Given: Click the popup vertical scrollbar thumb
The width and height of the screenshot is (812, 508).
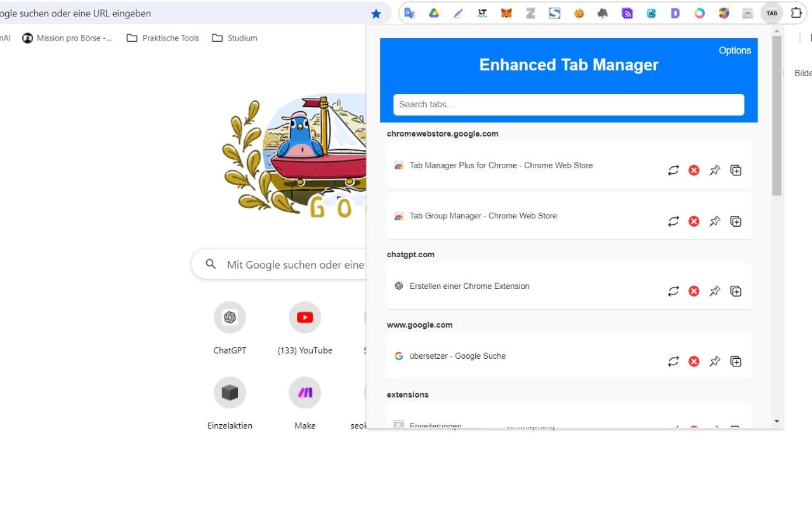Looking at the screenshot, I should (776, 116).
